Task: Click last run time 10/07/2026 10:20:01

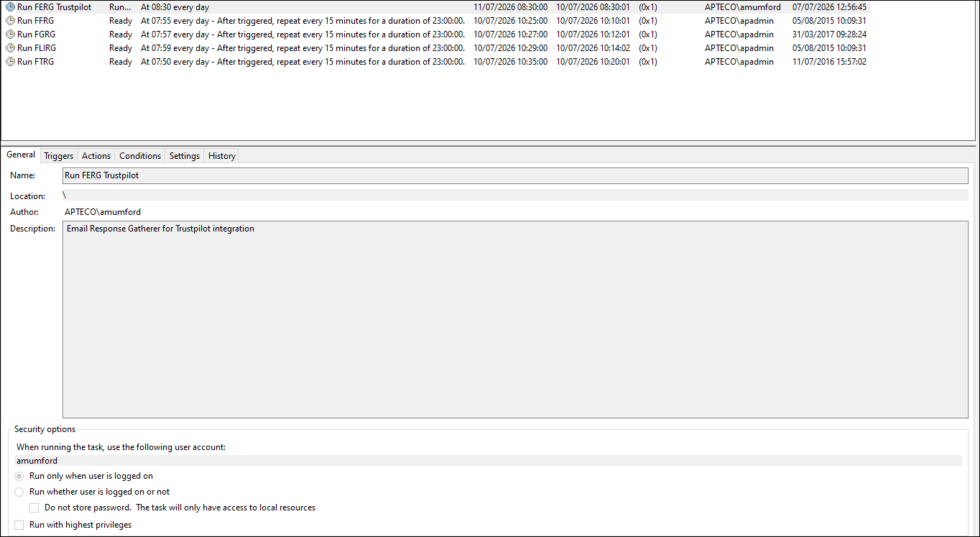Action: [593, 62]
